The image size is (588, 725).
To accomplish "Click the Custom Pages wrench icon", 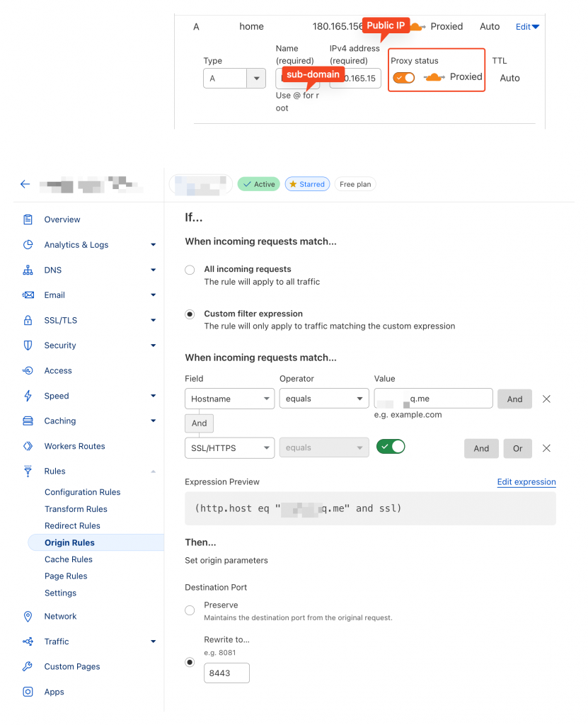I will pyautogui.click(x=28, y=667).
